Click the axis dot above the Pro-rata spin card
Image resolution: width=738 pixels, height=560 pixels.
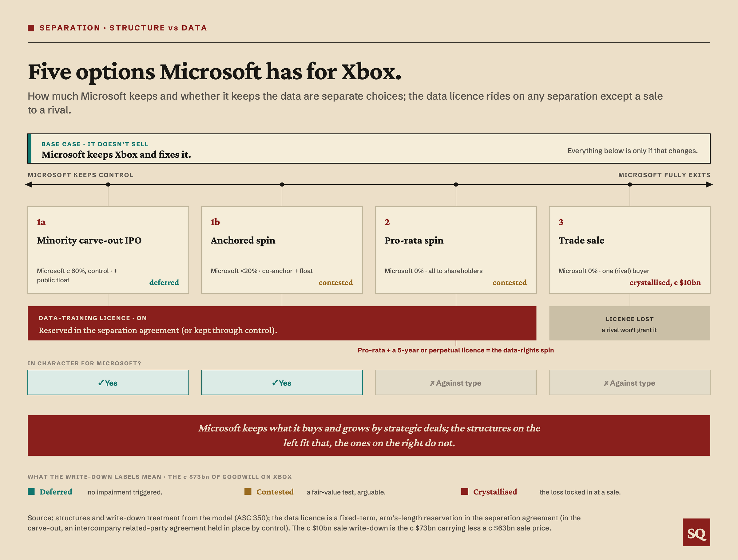[x=456, y=185]
